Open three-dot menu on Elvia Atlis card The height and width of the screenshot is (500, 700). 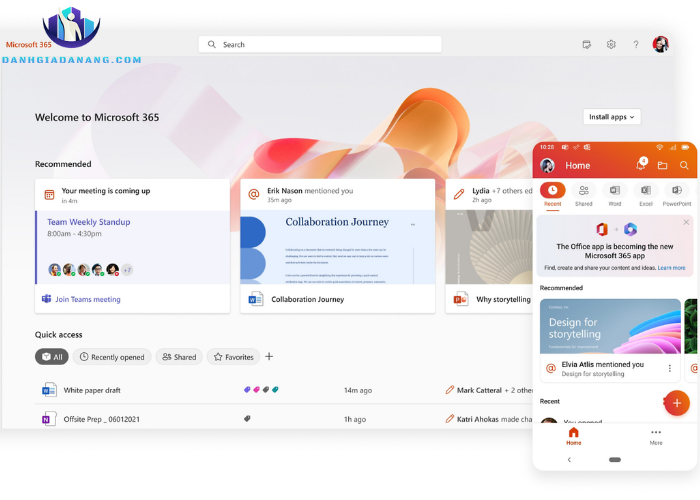pyautogui.click(x=670, y=368)
